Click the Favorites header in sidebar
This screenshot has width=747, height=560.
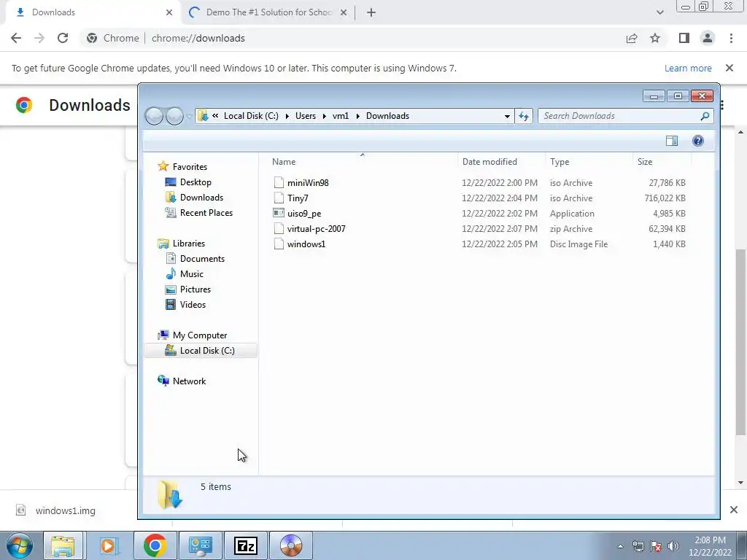[x=190, y=167]
